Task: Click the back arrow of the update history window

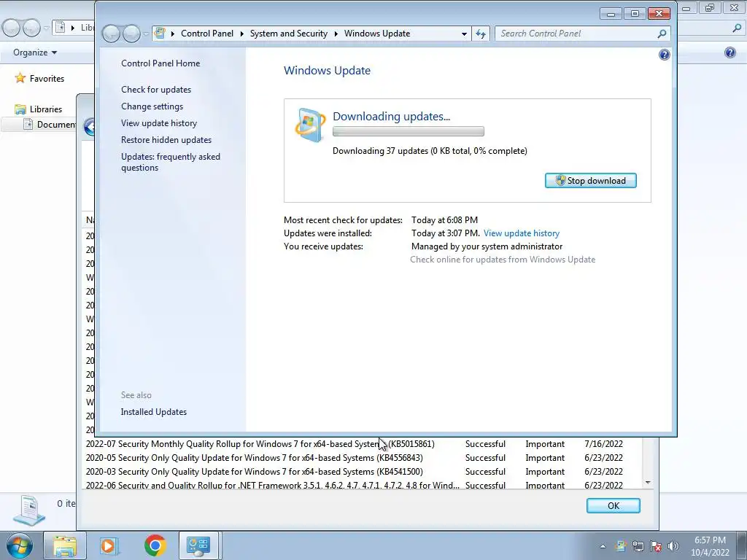Action: coord(89,127)
